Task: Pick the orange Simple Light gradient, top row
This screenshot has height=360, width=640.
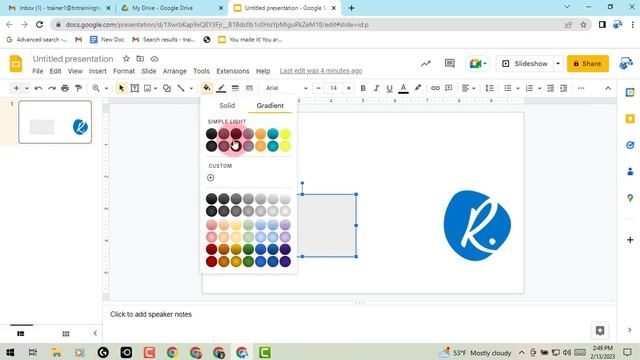Action: [x=260, y=133]
